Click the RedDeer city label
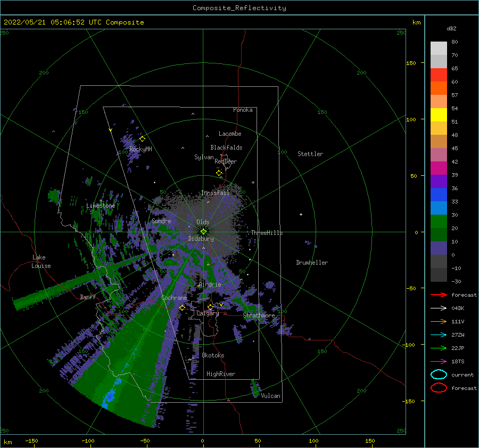 pos(226,161)
